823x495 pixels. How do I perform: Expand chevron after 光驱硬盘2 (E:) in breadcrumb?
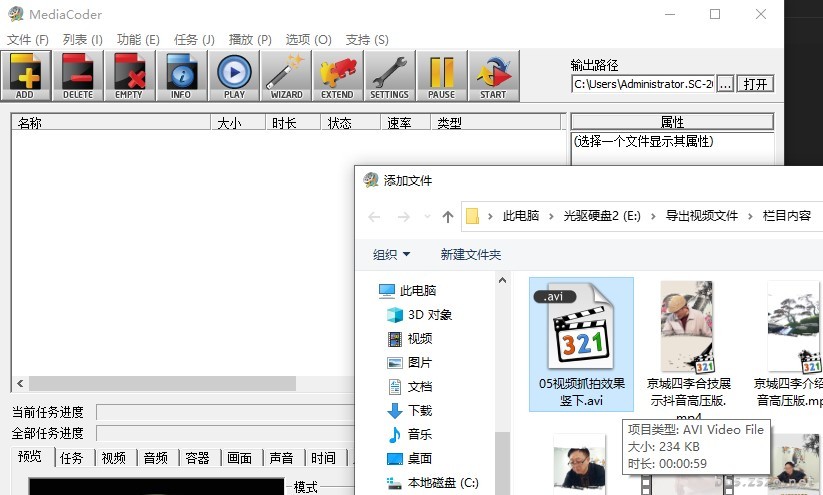(x=653, y=216)
